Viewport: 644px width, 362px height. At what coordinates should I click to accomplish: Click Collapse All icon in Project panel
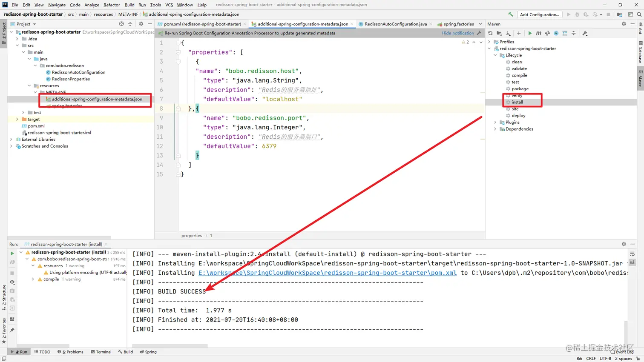[130, 24]
